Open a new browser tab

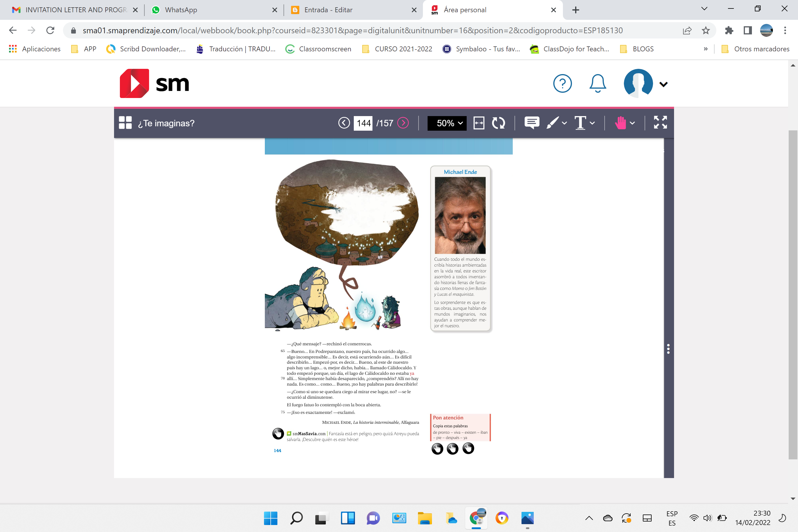point(576,10)
